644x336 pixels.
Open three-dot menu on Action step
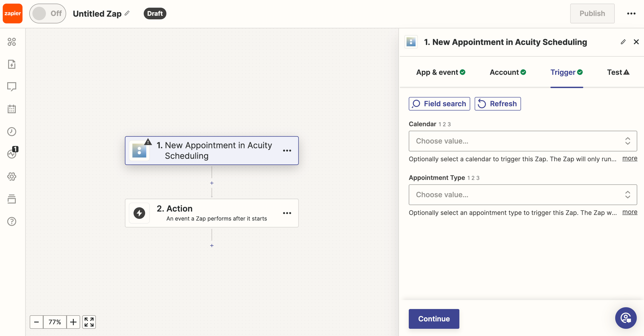point(287,213)
